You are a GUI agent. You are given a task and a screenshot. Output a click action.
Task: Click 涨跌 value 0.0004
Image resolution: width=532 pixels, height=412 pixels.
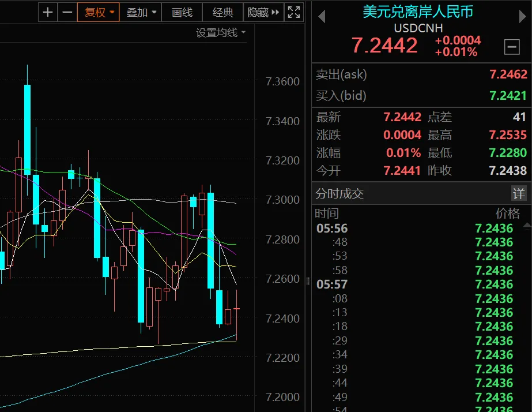(x=402, y=135)
